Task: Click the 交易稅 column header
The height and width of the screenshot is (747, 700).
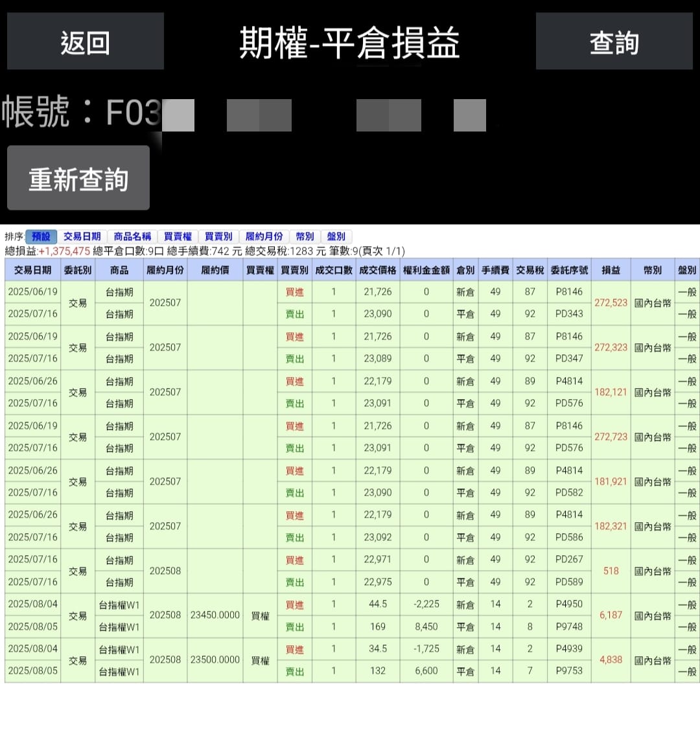Action: tap(530, 270)
